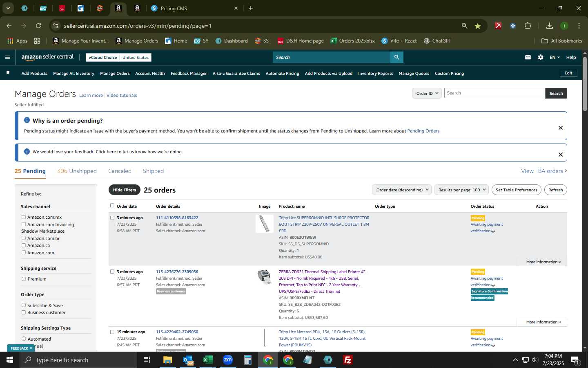
Task: Click the Set Table Preferences button
Action: (x=517, y=190)
